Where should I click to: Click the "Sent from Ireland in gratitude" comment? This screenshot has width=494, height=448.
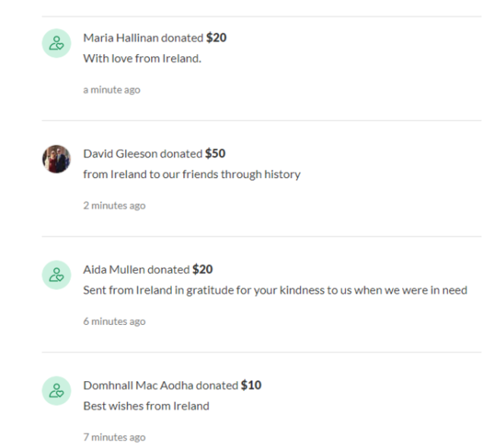[274, 290]
